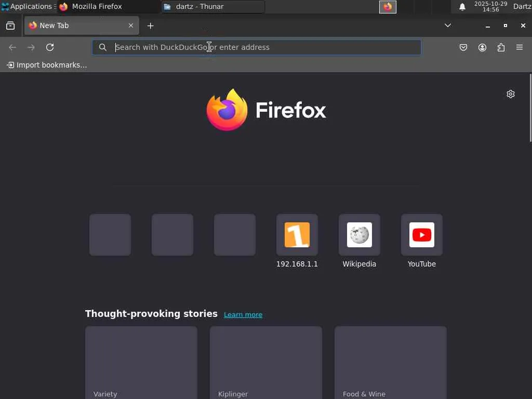Click the search magnifier icon in address bar
This screenshot has height=399, width=532.
tap(102, 47)
